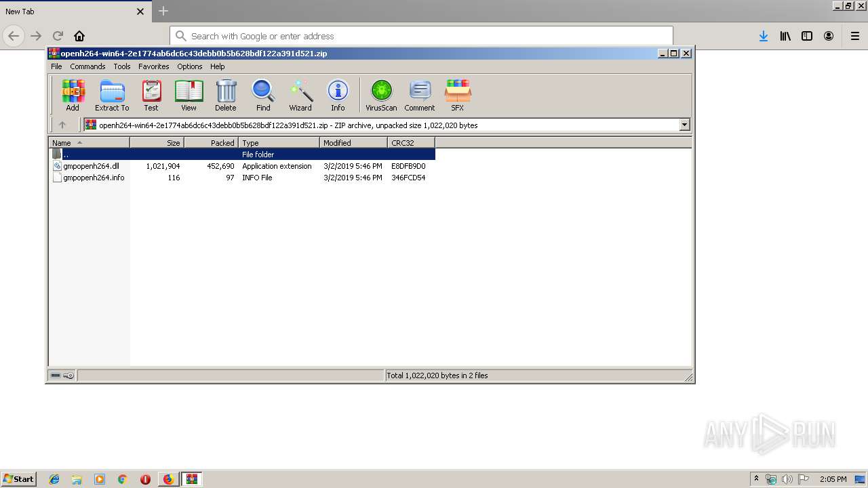Click packed size 452,690

pyautogui.click(x=220, y=166)
